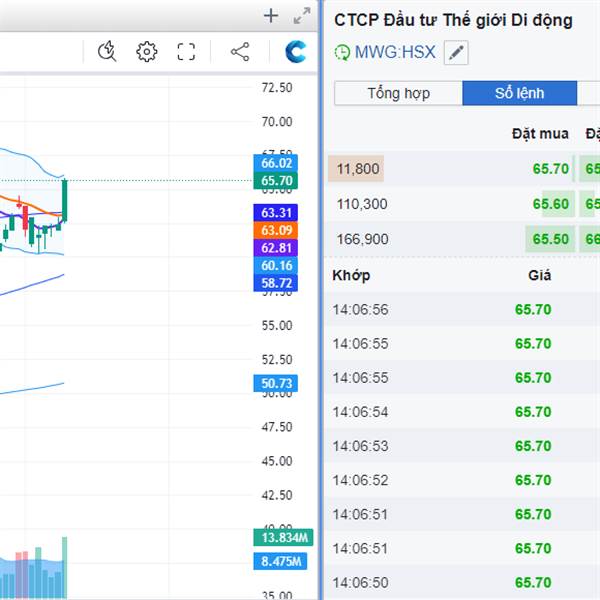Screen dimensions: 600x600
Task: Toggle fullscreen mode icon on chart toolbar
Action: coord(186,52)
